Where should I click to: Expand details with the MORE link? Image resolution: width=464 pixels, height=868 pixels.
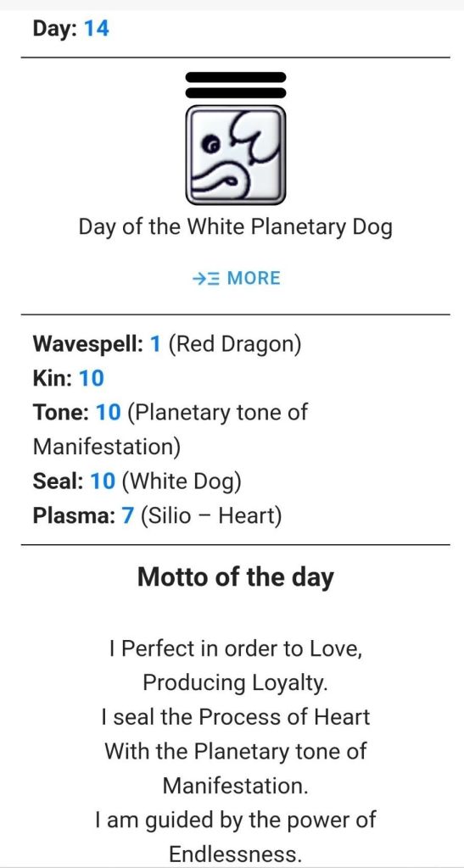[x=235, y=278]
